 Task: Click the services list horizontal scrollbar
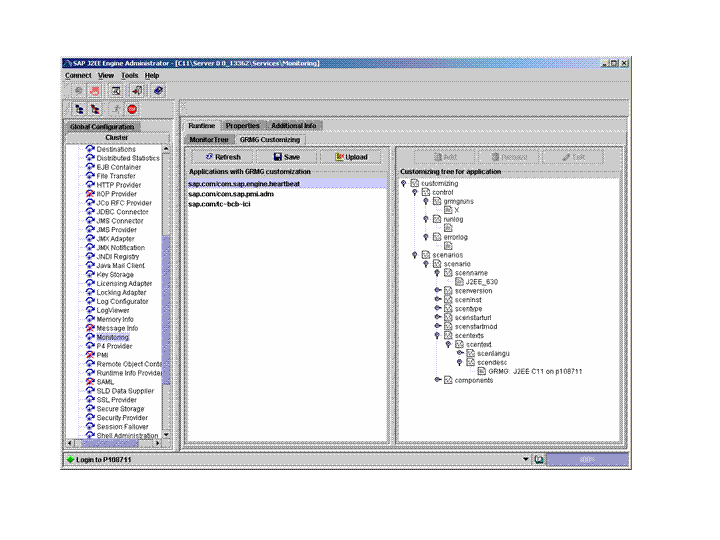point(110,443)
